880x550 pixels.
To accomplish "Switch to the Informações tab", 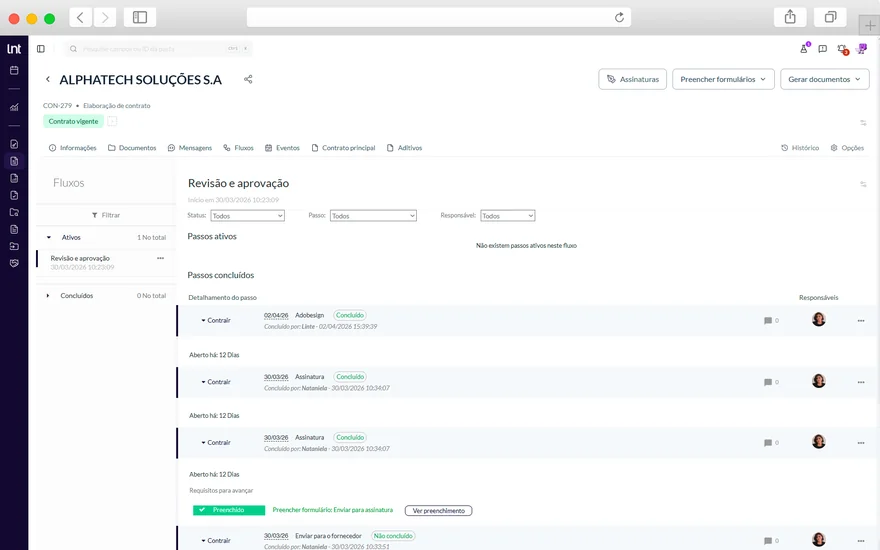I will click(72, 148).
